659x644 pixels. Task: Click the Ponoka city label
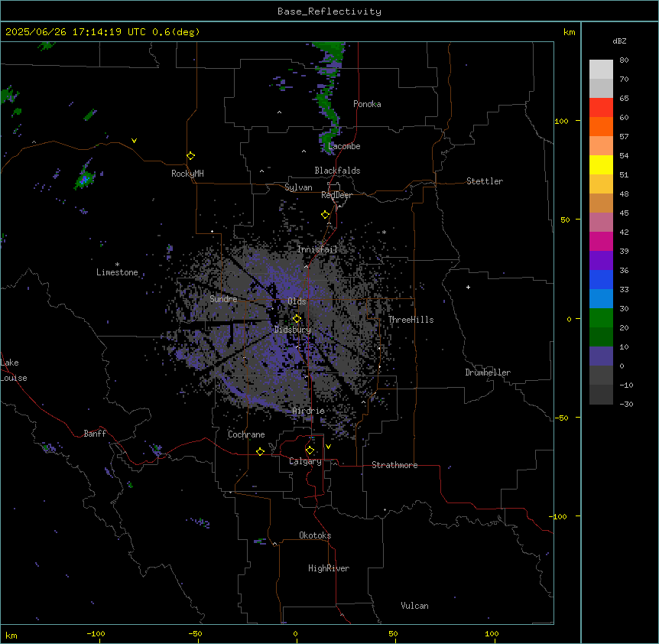[367, 104]
